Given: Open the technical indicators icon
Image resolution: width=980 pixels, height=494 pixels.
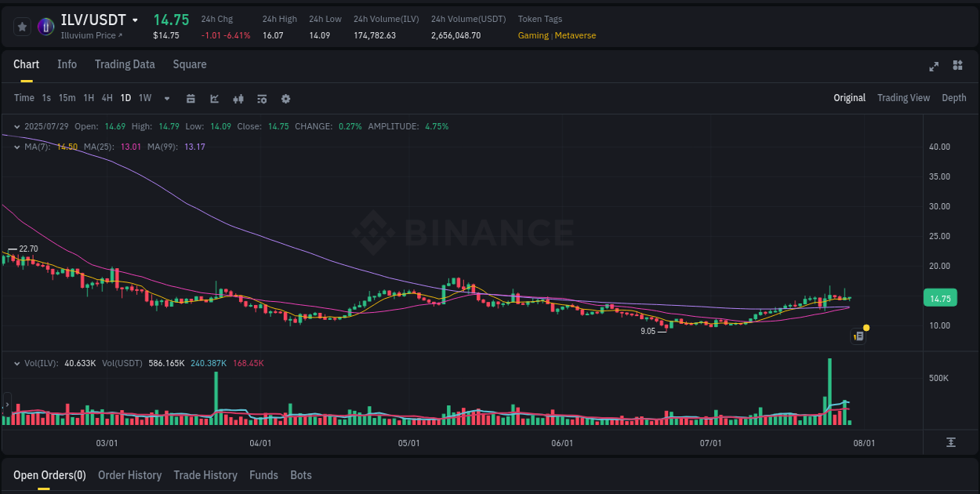Looking at the screenshot, I should (x=261, y=99).
